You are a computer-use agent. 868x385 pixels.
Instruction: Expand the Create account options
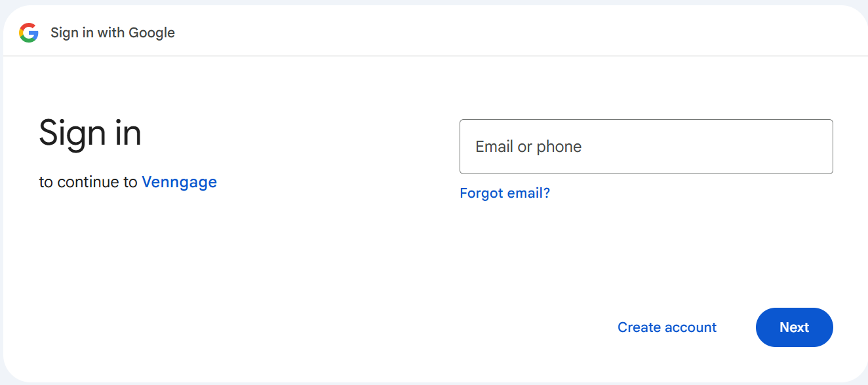[x=667, y=327]
